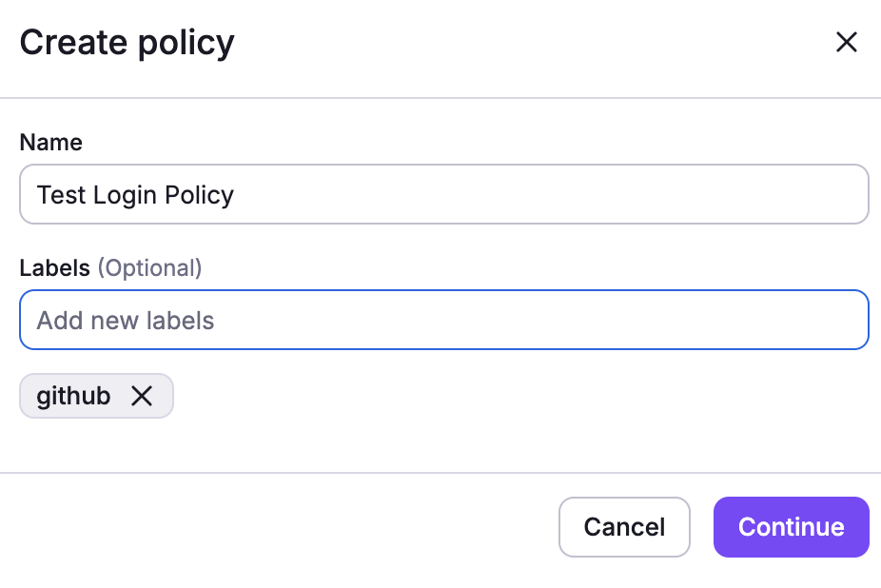Place cursor in the Labels input box
This screenshot has height=588, width=881.
tap(444, 320)
